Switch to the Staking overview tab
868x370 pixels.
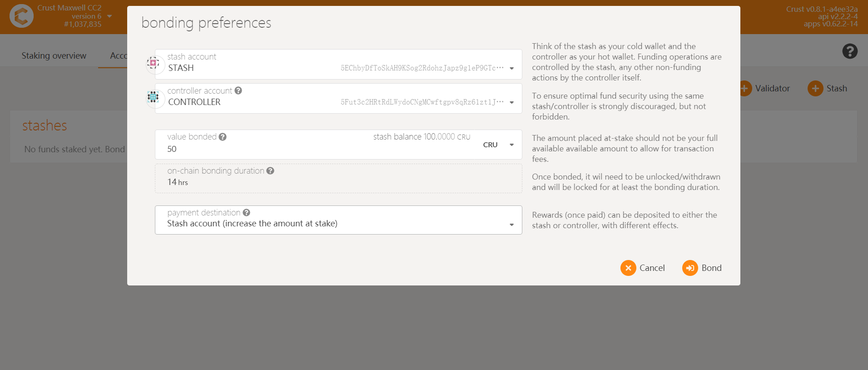coord(54,56)
